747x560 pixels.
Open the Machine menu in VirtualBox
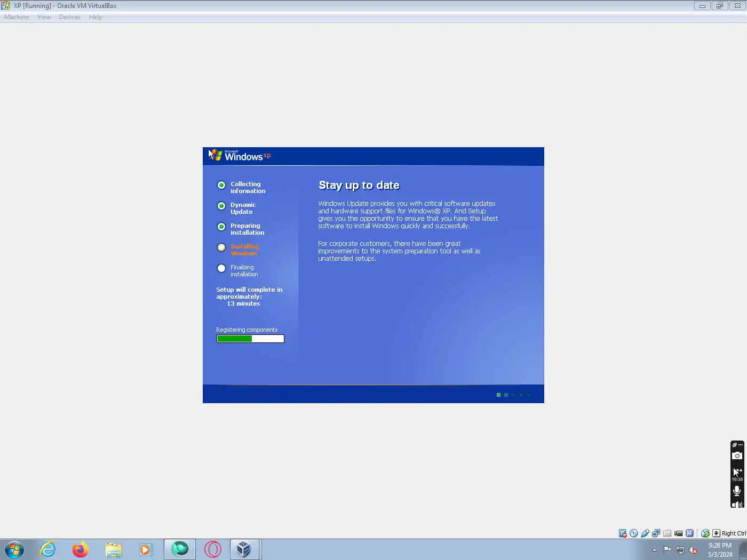pyautogui.click(x=17, y=17)
